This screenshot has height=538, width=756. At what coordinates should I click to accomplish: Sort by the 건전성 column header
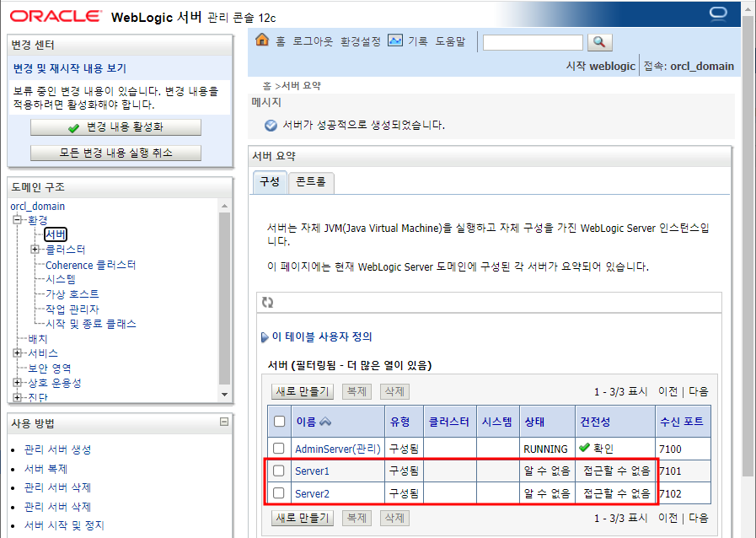point(595,422)
